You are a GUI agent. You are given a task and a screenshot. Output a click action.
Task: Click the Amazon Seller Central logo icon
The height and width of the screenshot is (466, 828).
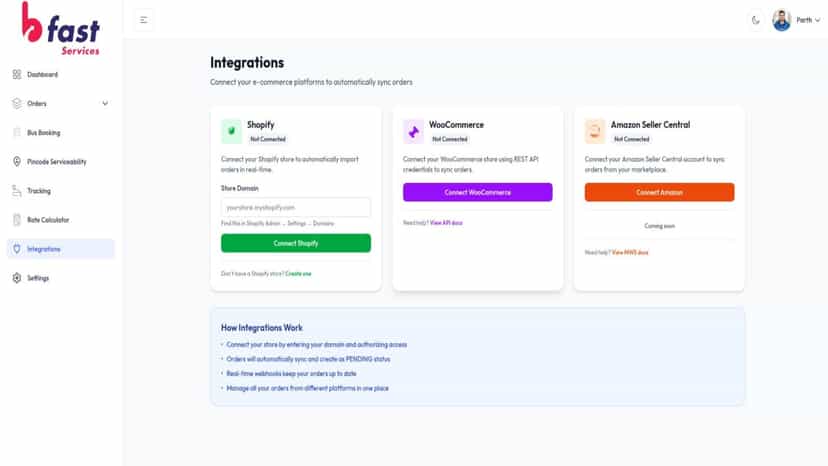[x=595, y=131]
